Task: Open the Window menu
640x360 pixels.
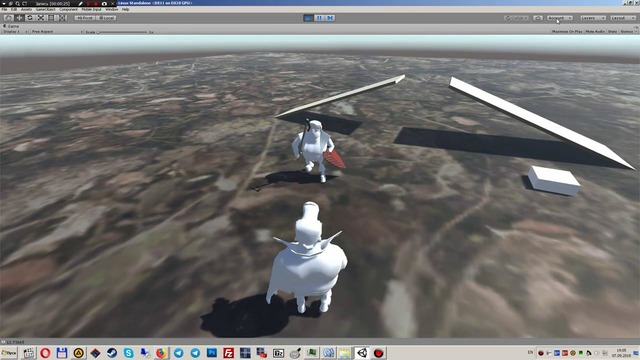Action: coord(111,9)
